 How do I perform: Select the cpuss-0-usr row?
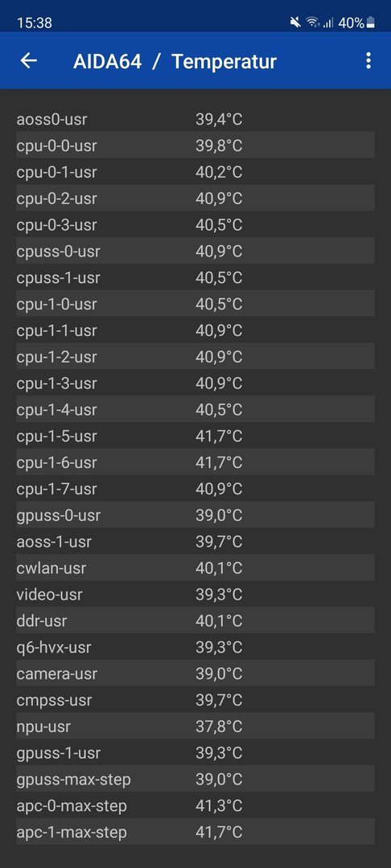[195, 252]
